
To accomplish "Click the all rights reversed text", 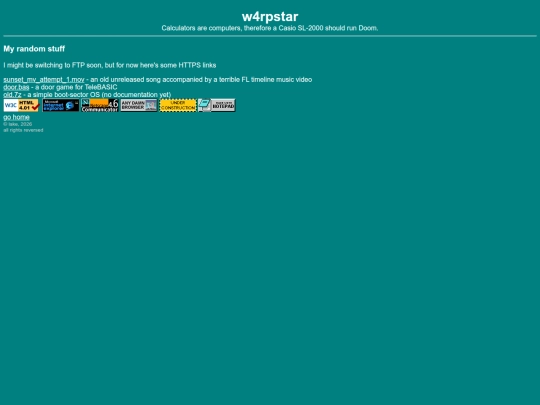I will [23, 130].
